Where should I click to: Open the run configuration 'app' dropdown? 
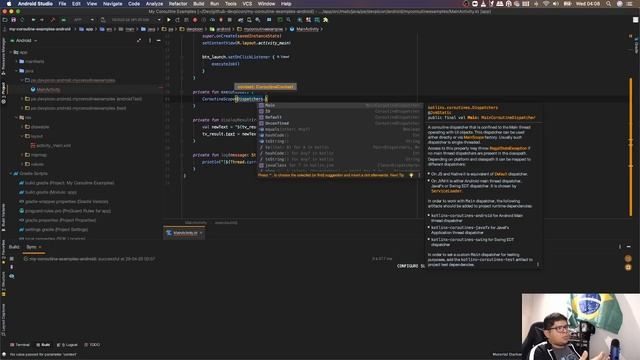pos(83,20)
